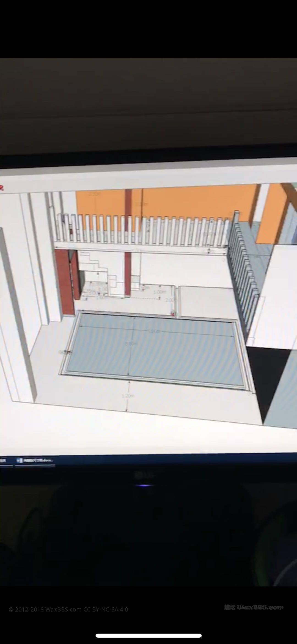Click the pool's horizontal width dimension label
Image resolution: width=297 pixels, height=644 pixels.
[x=154, y=331]
